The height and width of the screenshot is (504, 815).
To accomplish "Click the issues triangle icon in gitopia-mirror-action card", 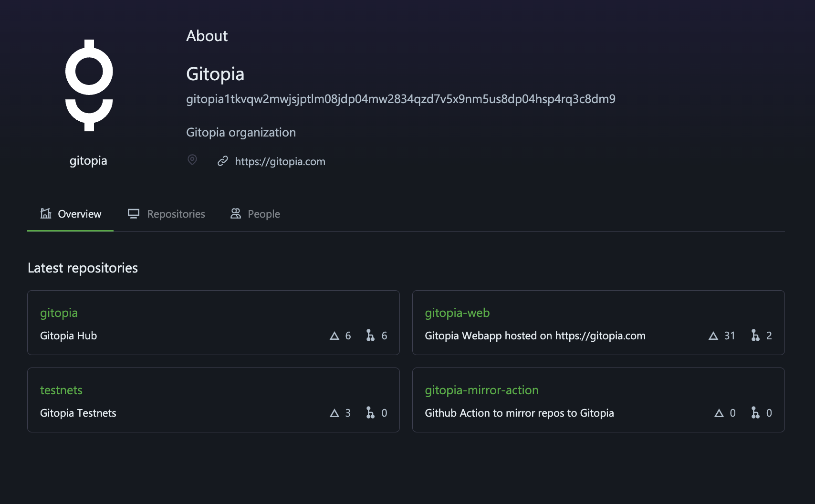I will 719,413.
